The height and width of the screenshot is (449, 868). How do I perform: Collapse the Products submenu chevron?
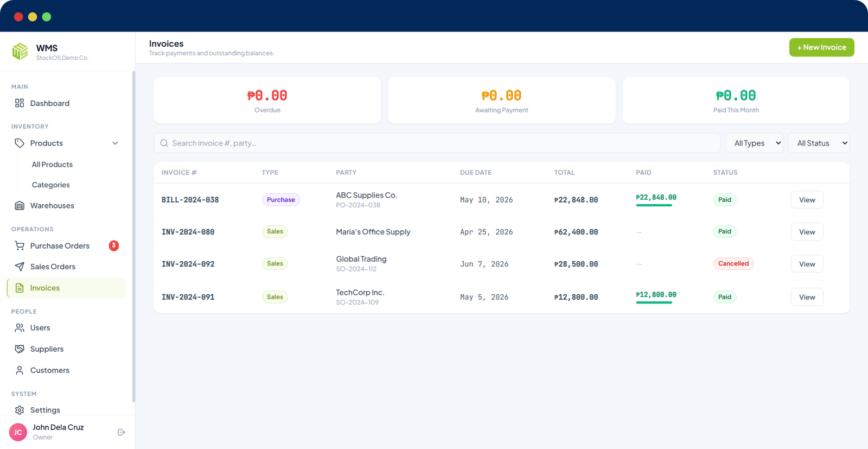(x=115, y=143)
